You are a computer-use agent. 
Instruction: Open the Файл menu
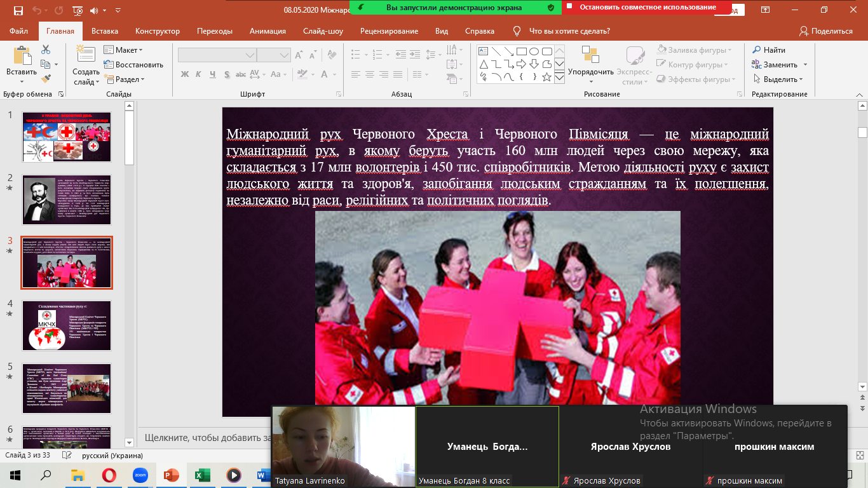tap(19, 31)
